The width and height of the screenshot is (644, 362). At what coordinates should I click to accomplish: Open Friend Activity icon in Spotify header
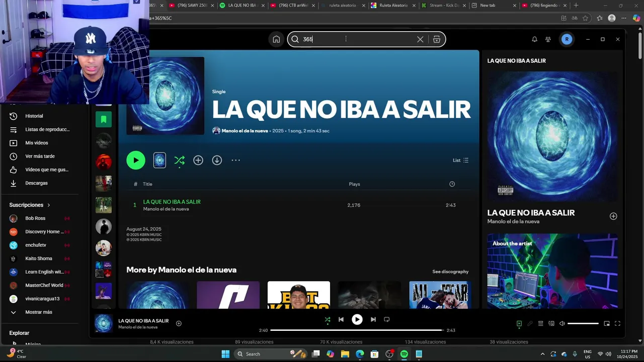pos(548,39)
